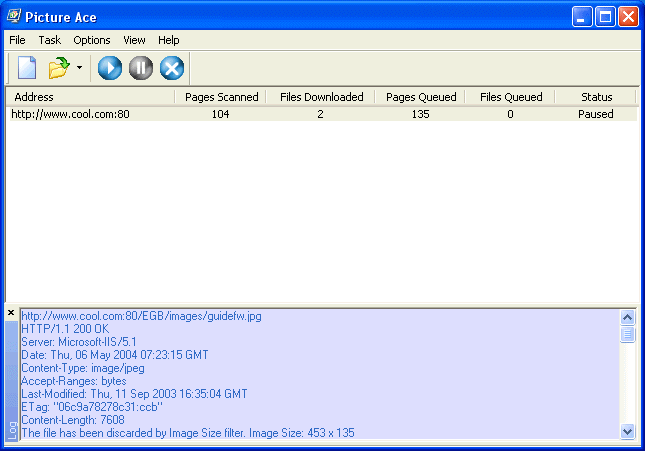
Task: Close the log pane with the small X
Action: pos(11,313)
